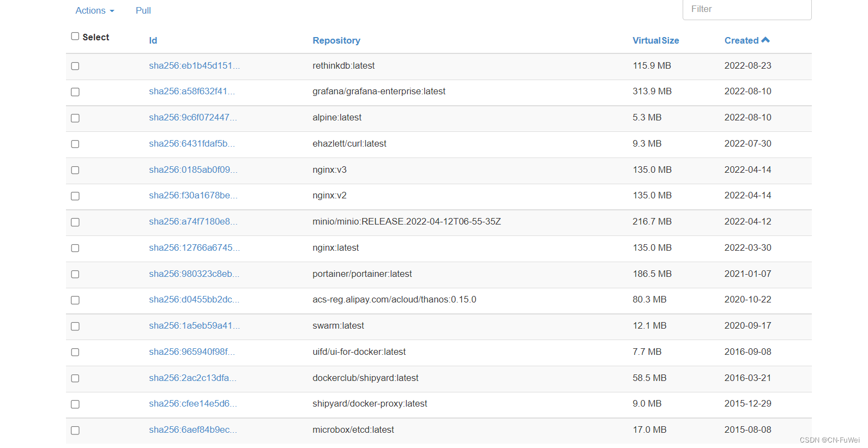Check the portainer/portainer row checkbox
868x448 pixels.
click(x=75, y=274)
